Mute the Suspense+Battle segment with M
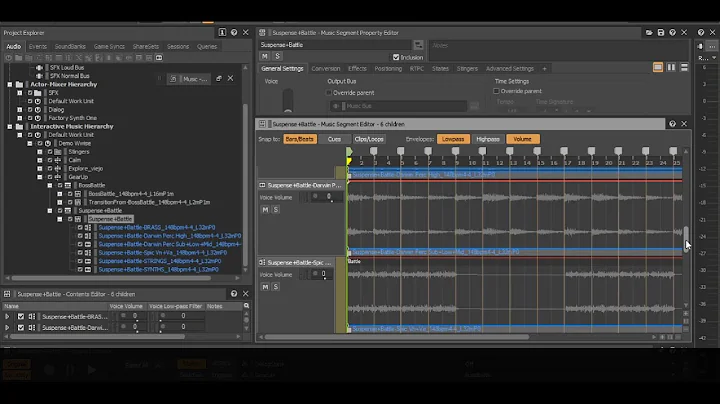The width and height of the screenshot is (720, 404). click(x=264, y=56)
